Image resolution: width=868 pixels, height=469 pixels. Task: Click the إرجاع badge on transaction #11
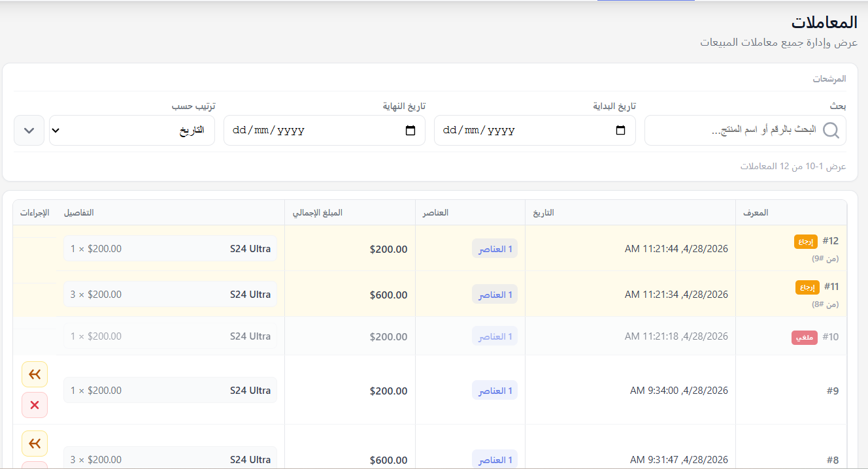coord(807,287)
